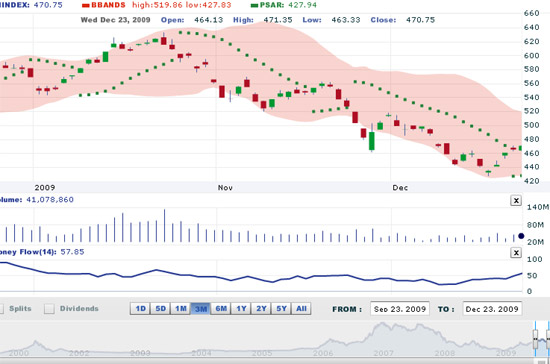Click the 140M volume axis label

click(538, 207)
